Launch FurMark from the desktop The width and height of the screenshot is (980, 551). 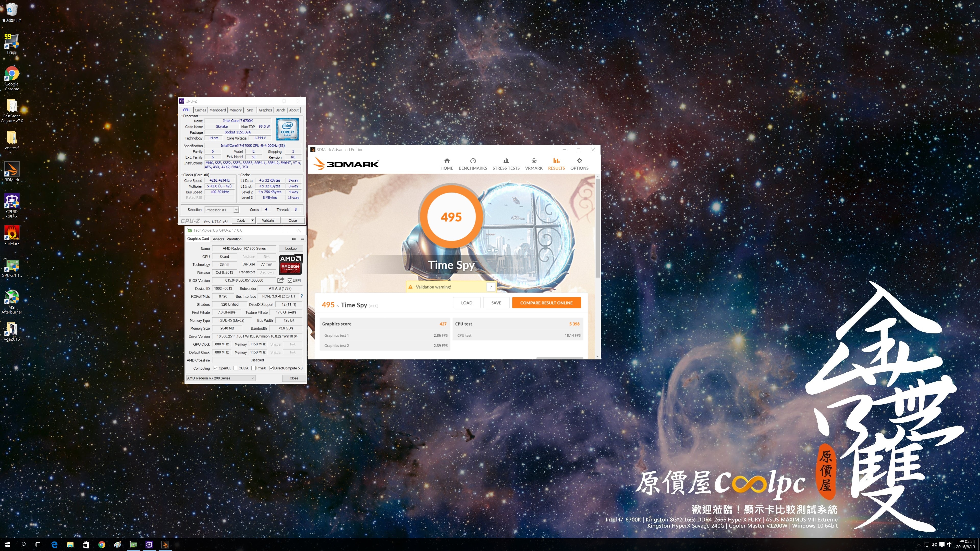12,235
